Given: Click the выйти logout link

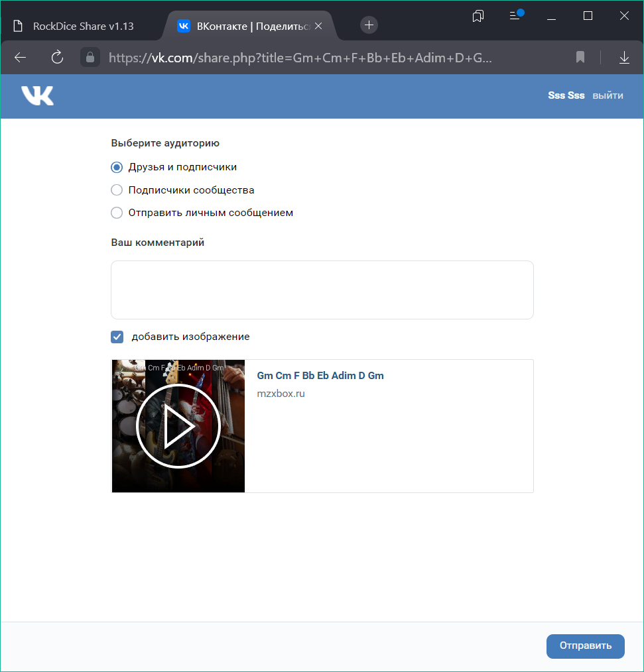Looking at the screenshot, I should [x=608, y=95].
